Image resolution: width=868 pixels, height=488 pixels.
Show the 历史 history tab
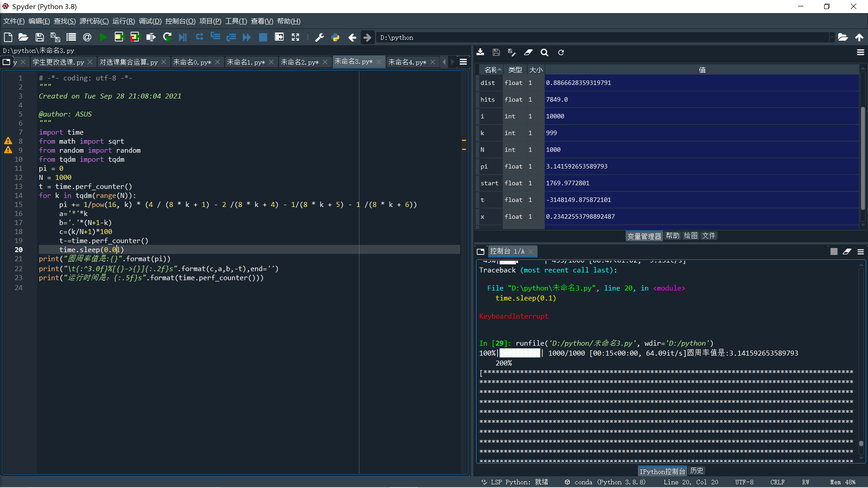tap(696, 471)
